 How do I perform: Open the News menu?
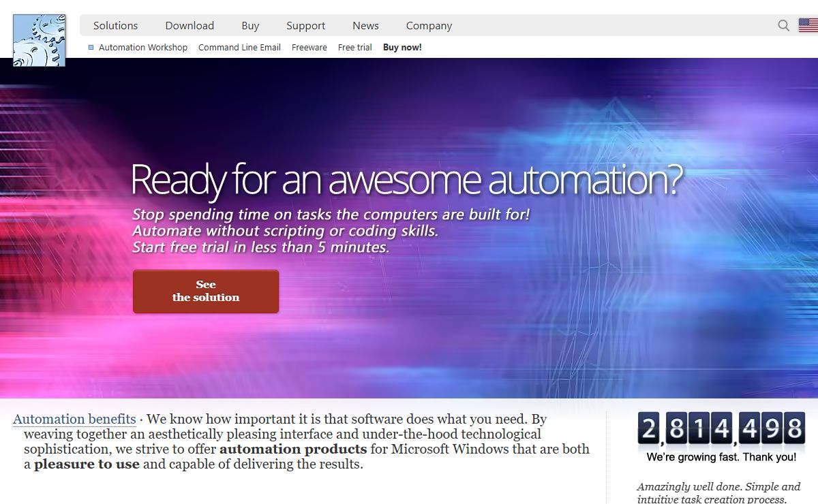pyautogui.click(x=365, y=26)
